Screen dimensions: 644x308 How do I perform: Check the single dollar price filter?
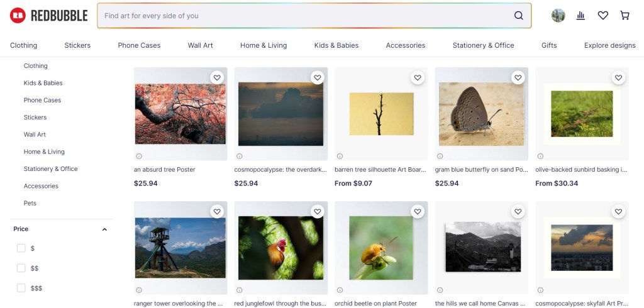[21, 248]
